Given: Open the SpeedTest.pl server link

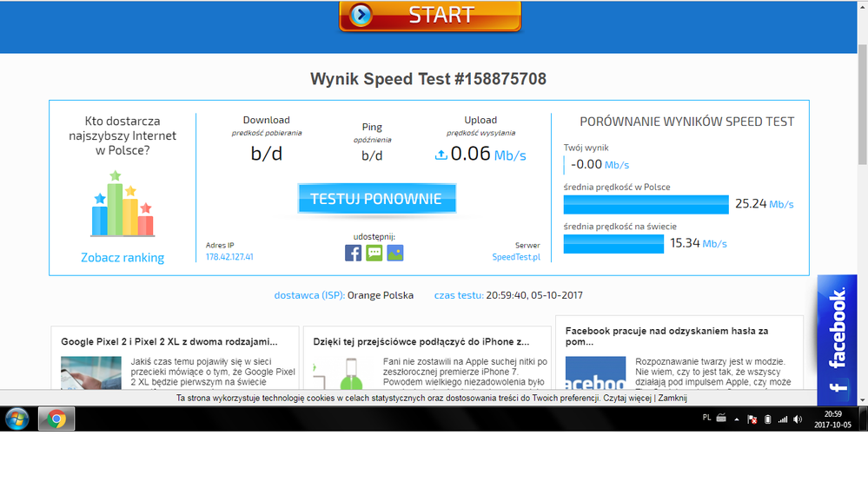Looking at the screenshot, I should coord(516,257).
